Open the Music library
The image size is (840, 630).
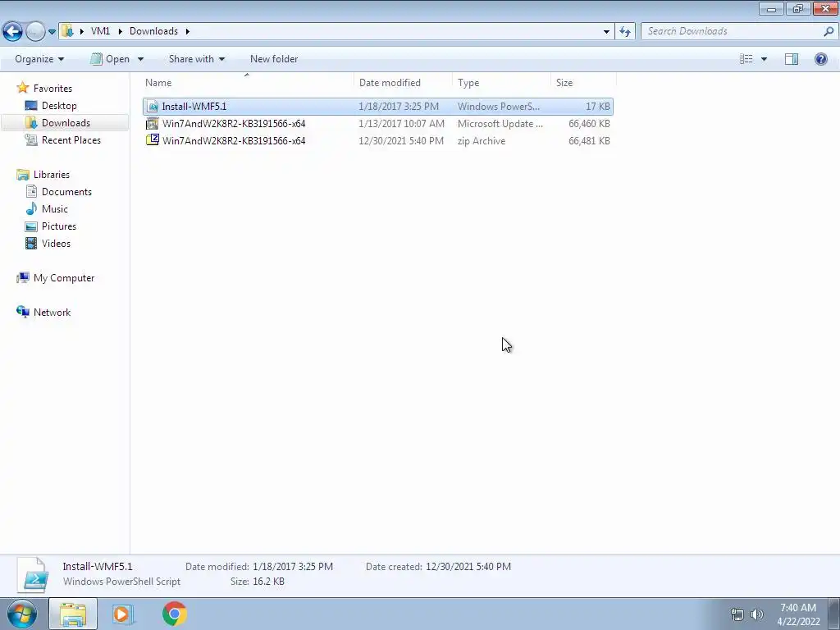tap(55, 209)
